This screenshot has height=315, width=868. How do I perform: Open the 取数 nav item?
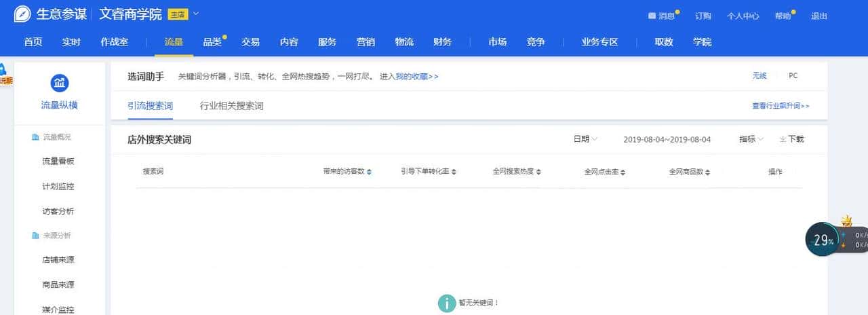click(664, 42)
